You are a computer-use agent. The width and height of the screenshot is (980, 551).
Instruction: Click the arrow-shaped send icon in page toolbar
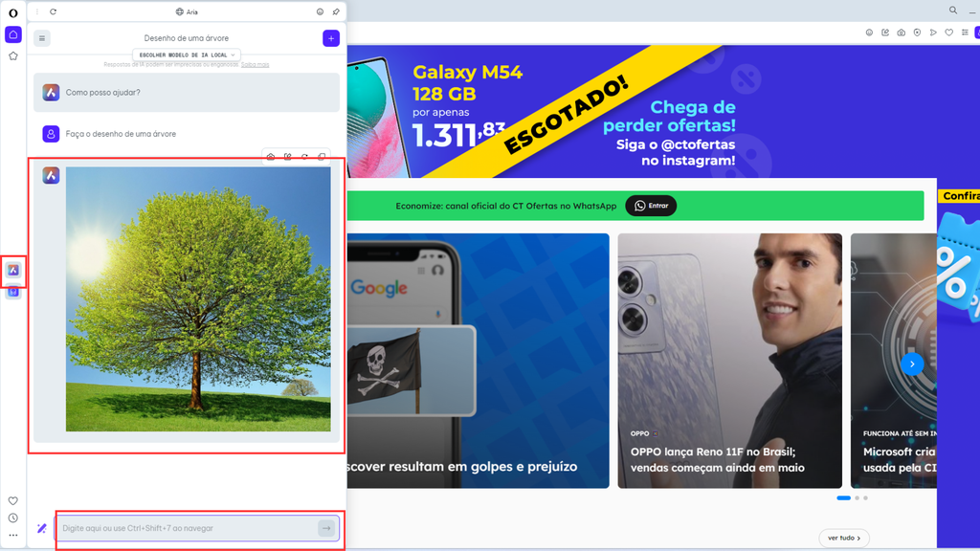click(933, 33)
